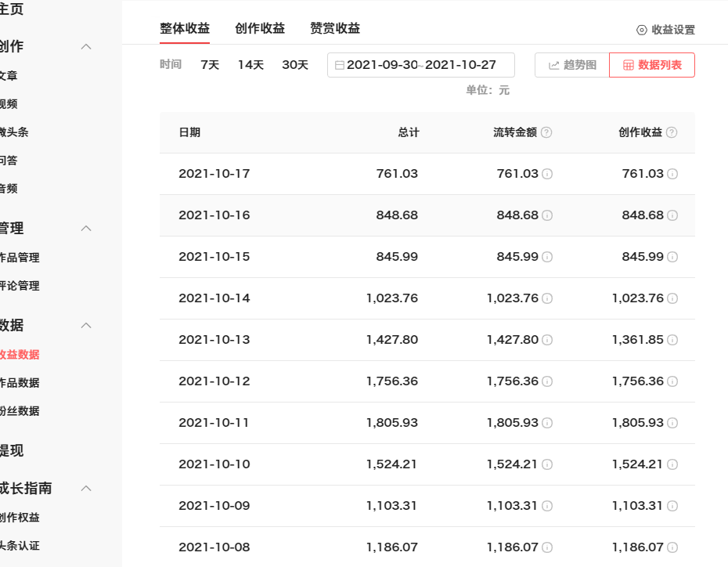Switch to 趋势图 chart view
The height and width of the screenshot is (567, 728).
[572, 65]
